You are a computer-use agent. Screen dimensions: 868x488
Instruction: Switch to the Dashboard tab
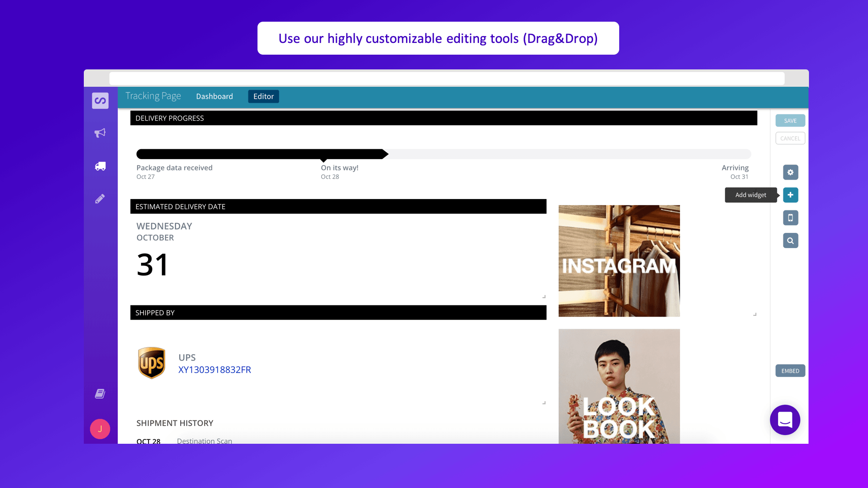pos(215,96)
